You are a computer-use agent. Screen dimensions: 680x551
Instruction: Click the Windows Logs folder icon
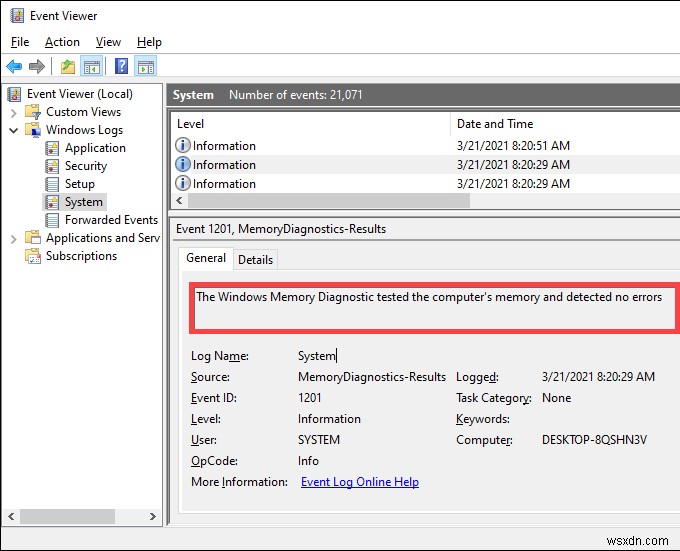point(33,130)
